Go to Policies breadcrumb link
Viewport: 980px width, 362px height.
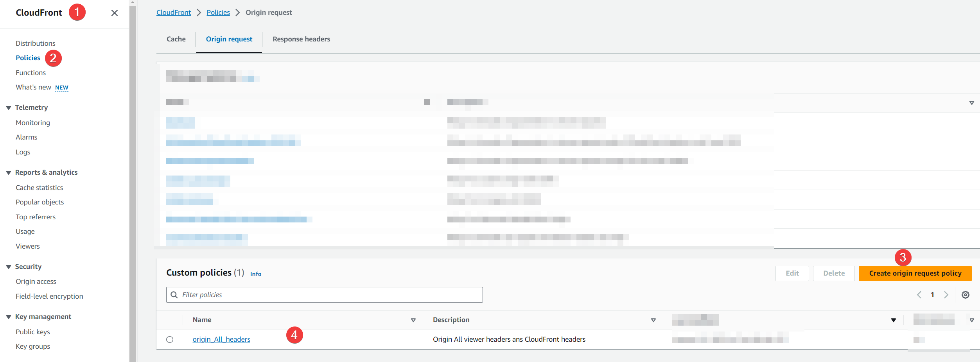pos(218,13)
